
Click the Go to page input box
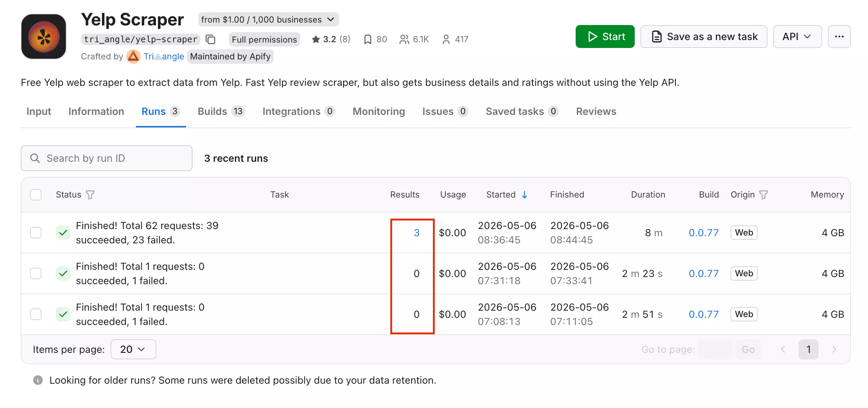715,349
